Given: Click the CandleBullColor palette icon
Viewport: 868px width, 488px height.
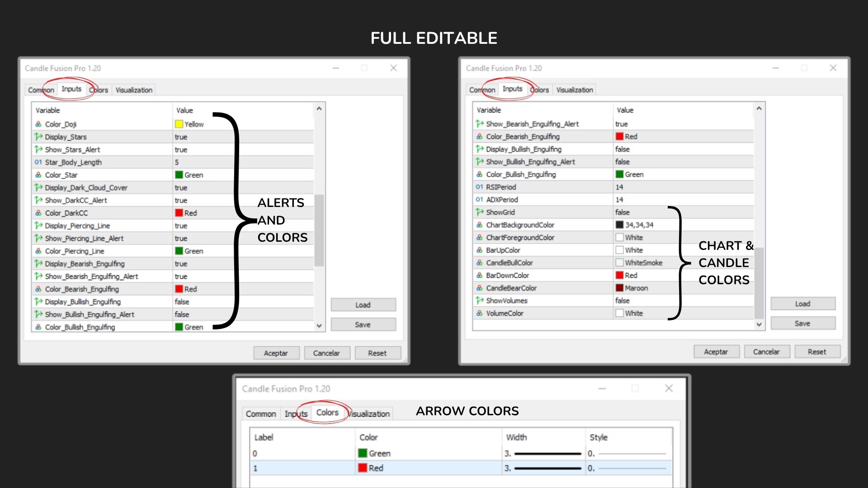Looking at the screenshot, I should tap(479, 263).
